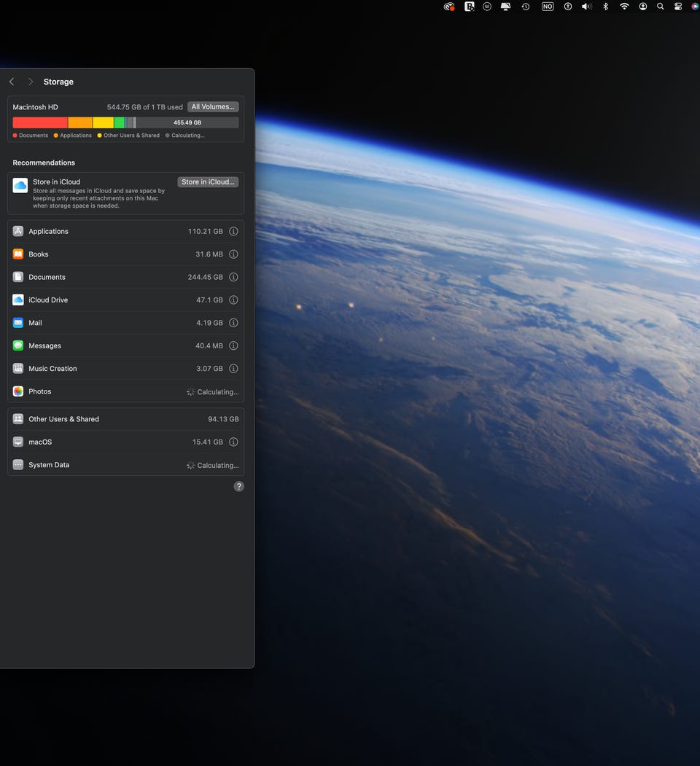Click the Other Users & Shared icon
700x766 pixels.
18,419
